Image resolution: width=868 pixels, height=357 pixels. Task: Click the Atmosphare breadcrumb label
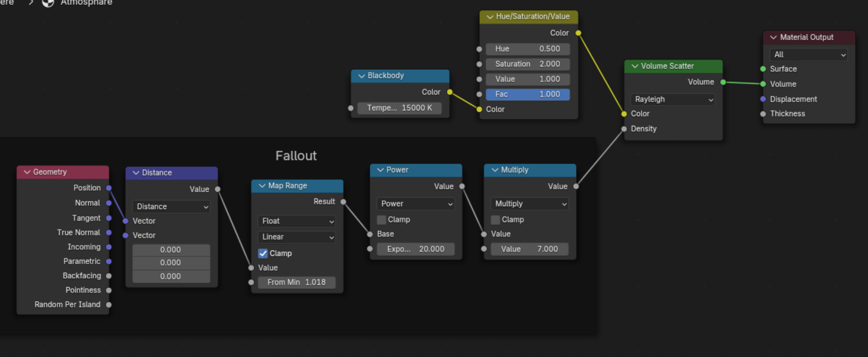click(86, 3)
